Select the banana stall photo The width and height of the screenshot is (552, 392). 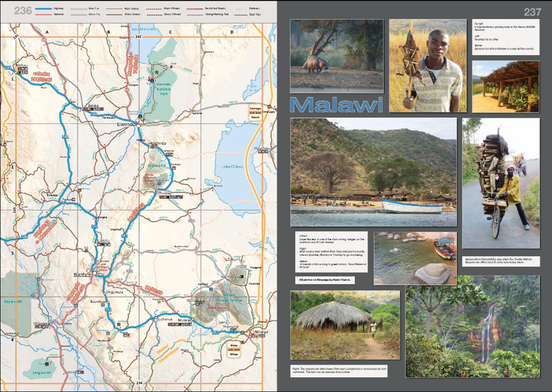coord(506,87)
